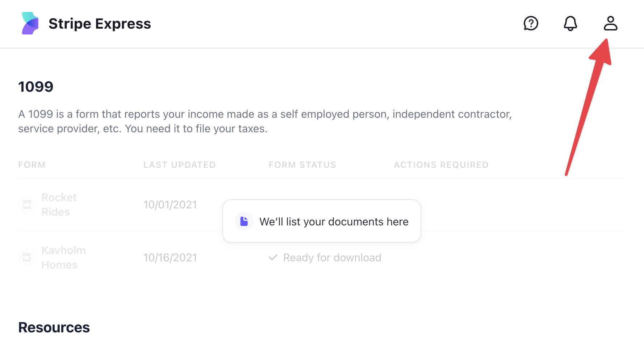The image size is (644, 345).
Task: Click the 1099 page heading
Action: pos(35,86)
